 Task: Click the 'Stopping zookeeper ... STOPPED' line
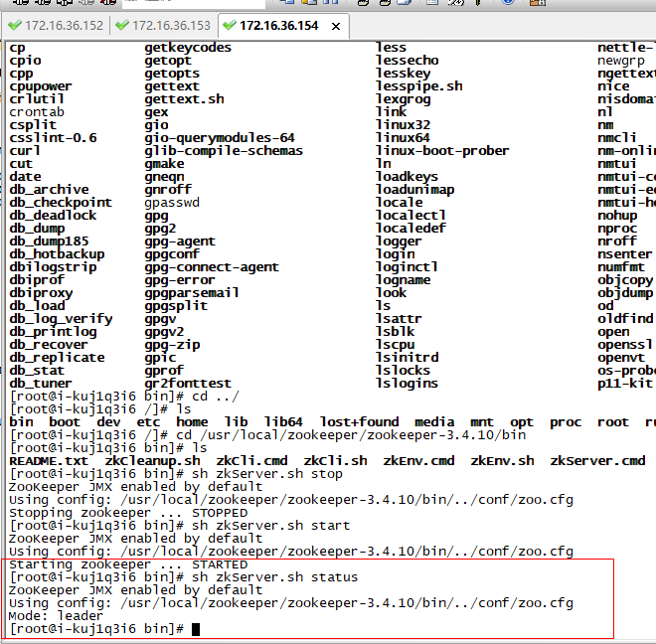(x=128, y=513)
